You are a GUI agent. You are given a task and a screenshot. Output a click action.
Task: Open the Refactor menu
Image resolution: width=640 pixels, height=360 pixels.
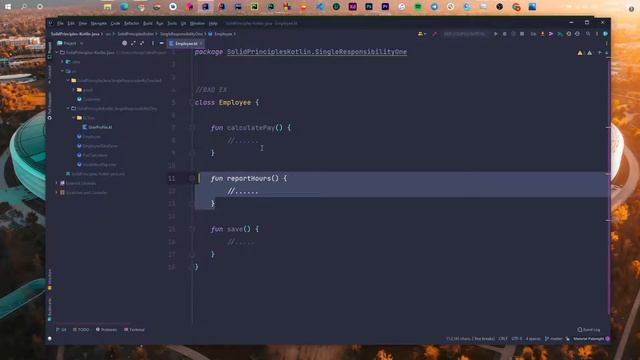point(131,24)
